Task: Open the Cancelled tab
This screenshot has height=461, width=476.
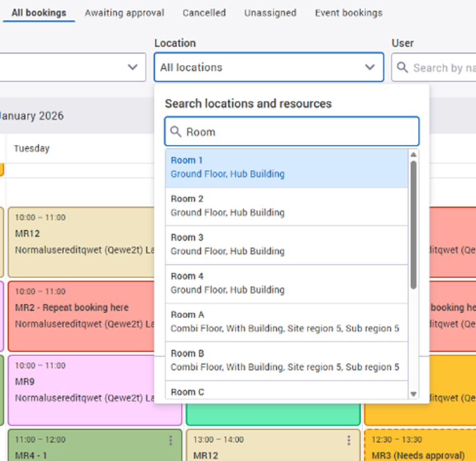Action: [x=204, y=12]
